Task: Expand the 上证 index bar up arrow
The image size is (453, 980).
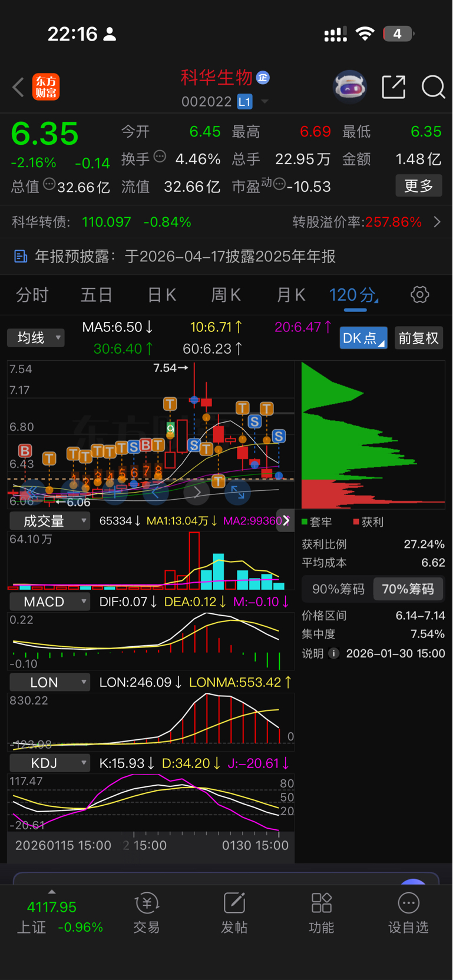Action: (x=51, y=892)
